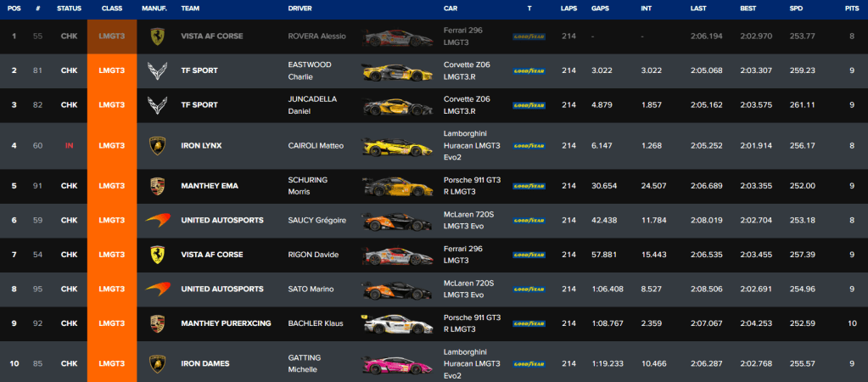The image size is (868, 382).
Task: Select the yellow Iron Lynx Lamborghini image
Action: click(x=397, y=147)
